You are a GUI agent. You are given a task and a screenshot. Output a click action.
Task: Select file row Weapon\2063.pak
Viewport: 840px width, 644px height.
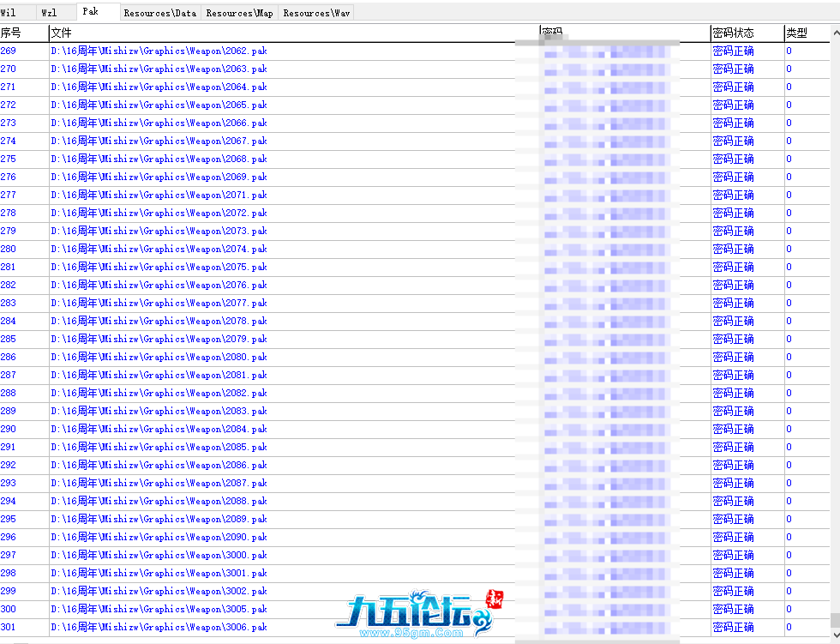click(415, 69)
